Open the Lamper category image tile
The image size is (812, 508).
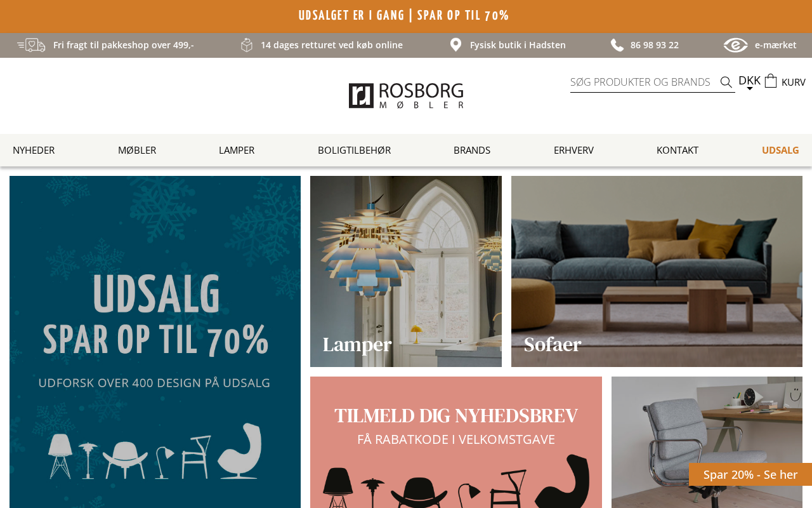[406, 271]
